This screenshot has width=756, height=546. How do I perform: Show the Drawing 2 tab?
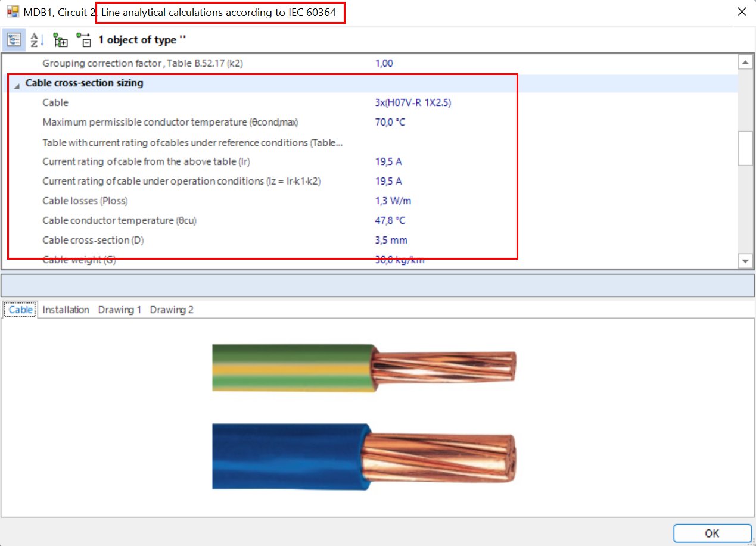pos(172,310)
